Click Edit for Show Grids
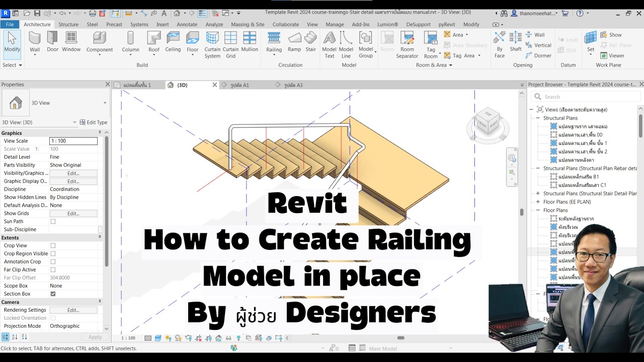The image size is (644, 362). pyautogui.click(x=73, y=213)
